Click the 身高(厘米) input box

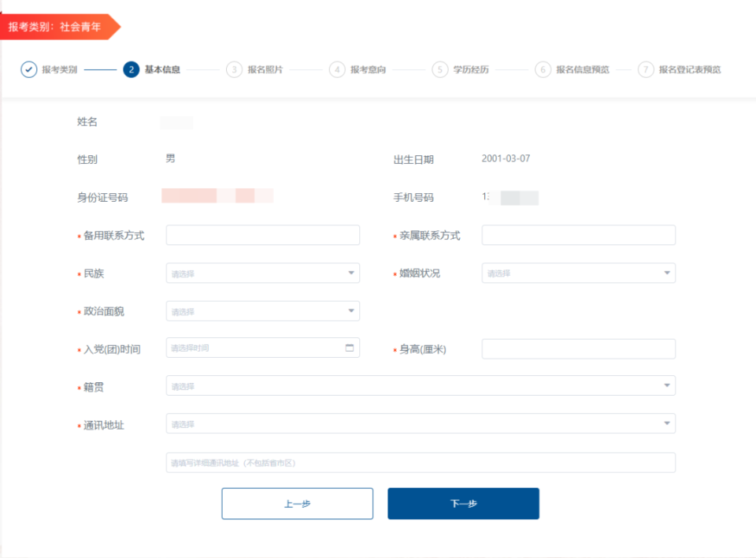579,348
